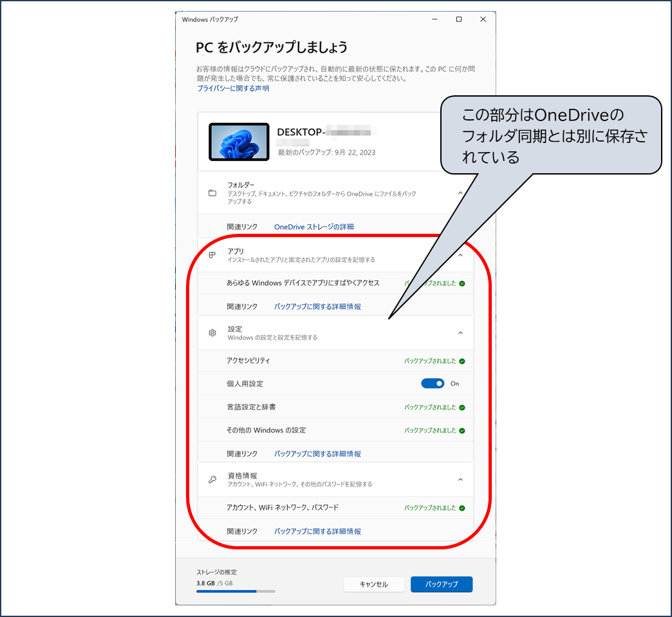This screenshot has width=672, height=617.
Task: Click the PC をバックアップしましょう heading
Action: [x=272, y=47]
